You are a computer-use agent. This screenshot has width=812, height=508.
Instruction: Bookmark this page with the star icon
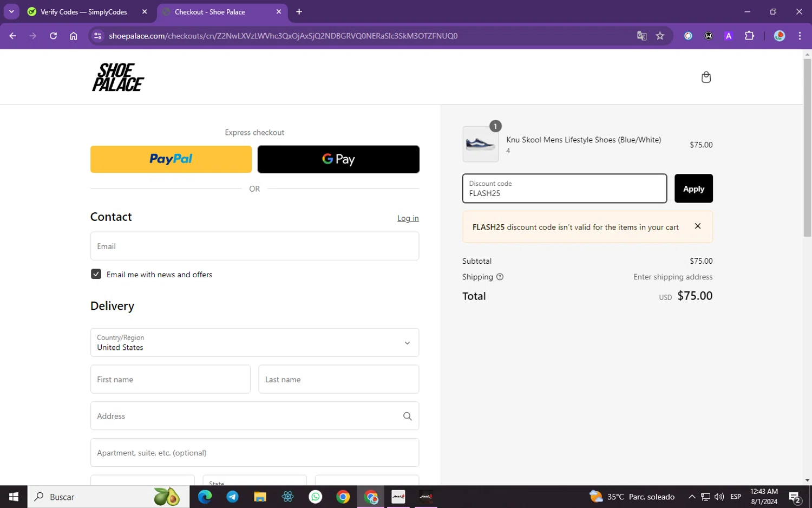[x=660, y=36]
